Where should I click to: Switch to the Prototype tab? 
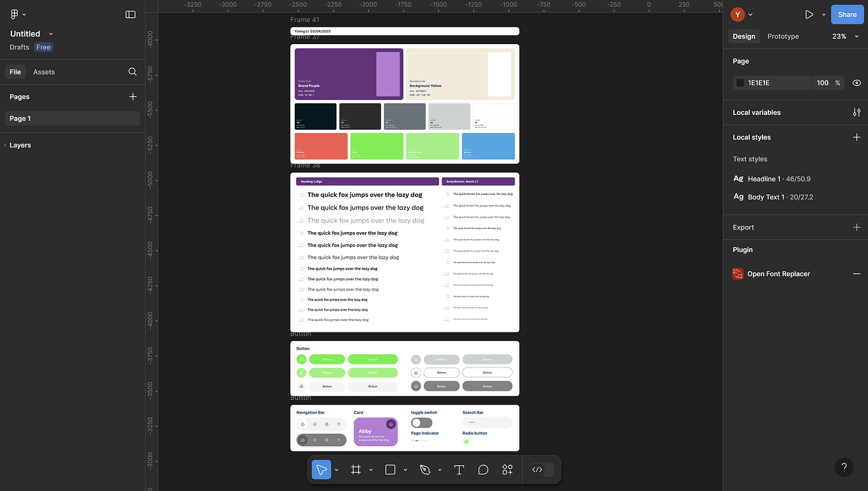[x=782, y=36]
